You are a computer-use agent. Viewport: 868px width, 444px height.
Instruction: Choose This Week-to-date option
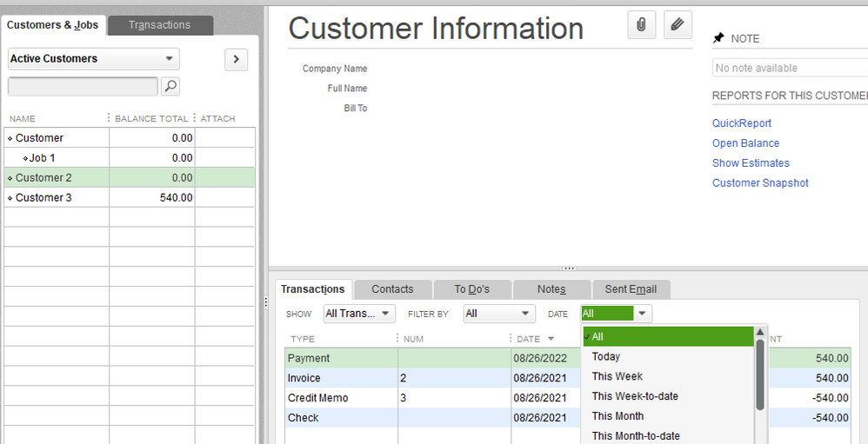668,396
